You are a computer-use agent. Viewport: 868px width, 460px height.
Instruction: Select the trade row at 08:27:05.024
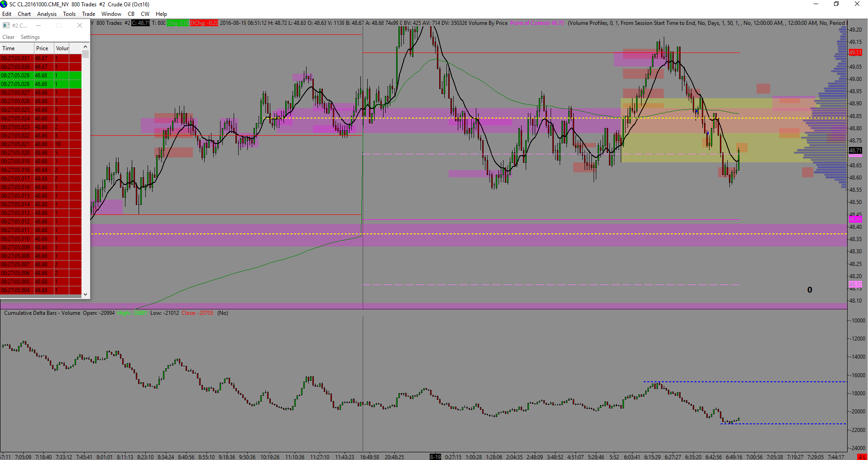[x=41, y=119]
